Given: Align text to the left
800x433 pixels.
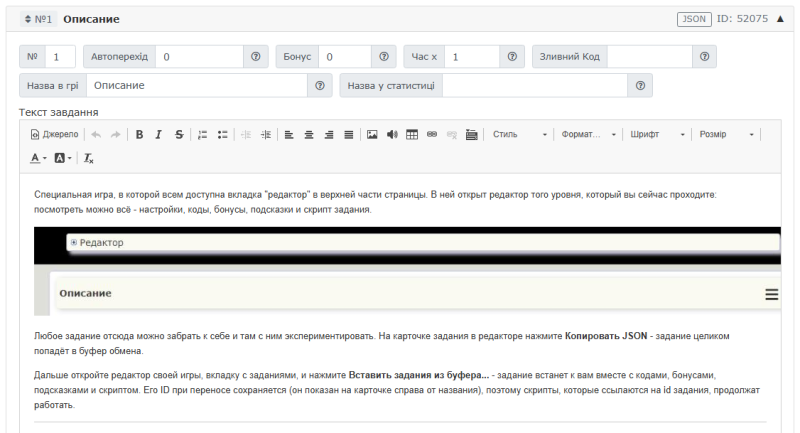Looking at the screenshot, I should coord(289,135).
